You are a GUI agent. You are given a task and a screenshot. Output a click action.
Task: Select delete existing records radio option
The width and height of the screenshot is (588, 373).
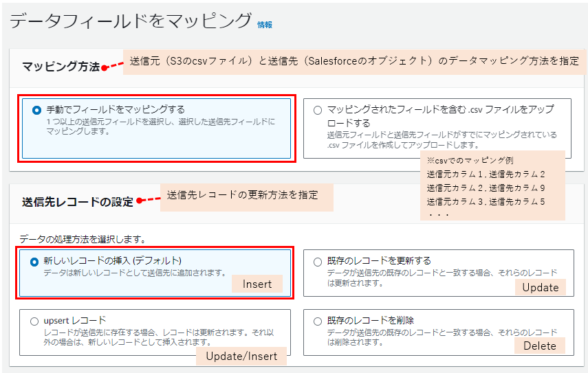pos(318,321)
